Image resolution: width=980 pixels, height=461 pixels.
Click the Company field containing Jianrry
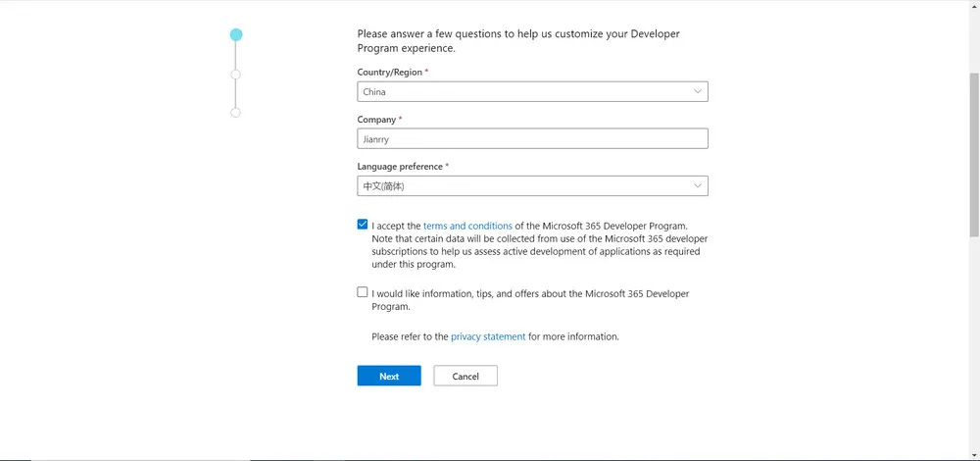point(532,139)
